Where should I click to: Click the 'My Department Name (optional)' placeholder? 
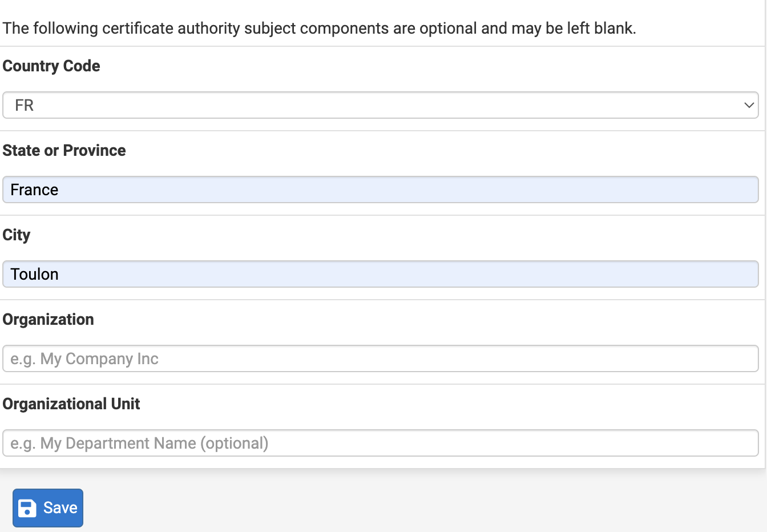pyautogui.click(x=154, y=444)
